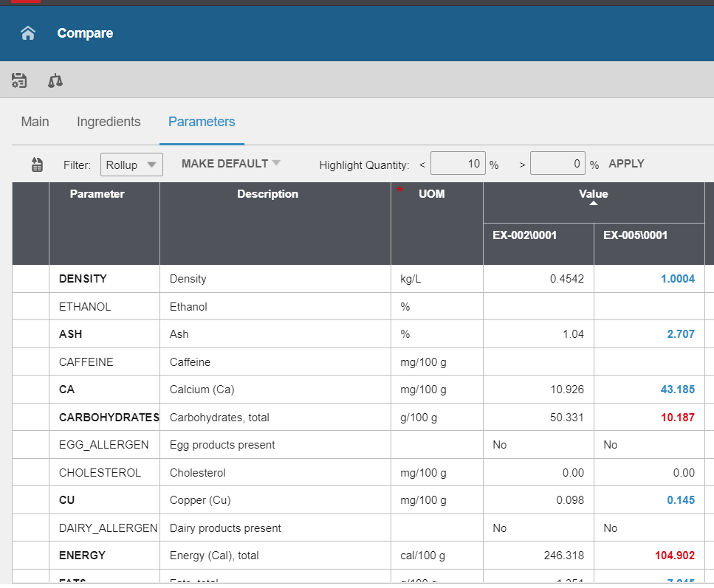The image size is (714, 588).
Task: Switch to the Main tab
Action: pos(35,122)
